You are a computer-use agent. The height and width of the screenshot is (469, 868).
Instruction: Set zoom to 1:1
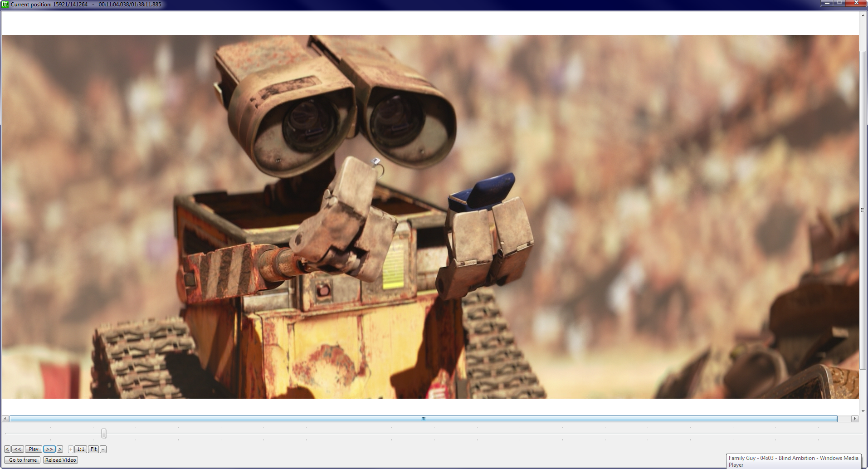tap(81, 449)
